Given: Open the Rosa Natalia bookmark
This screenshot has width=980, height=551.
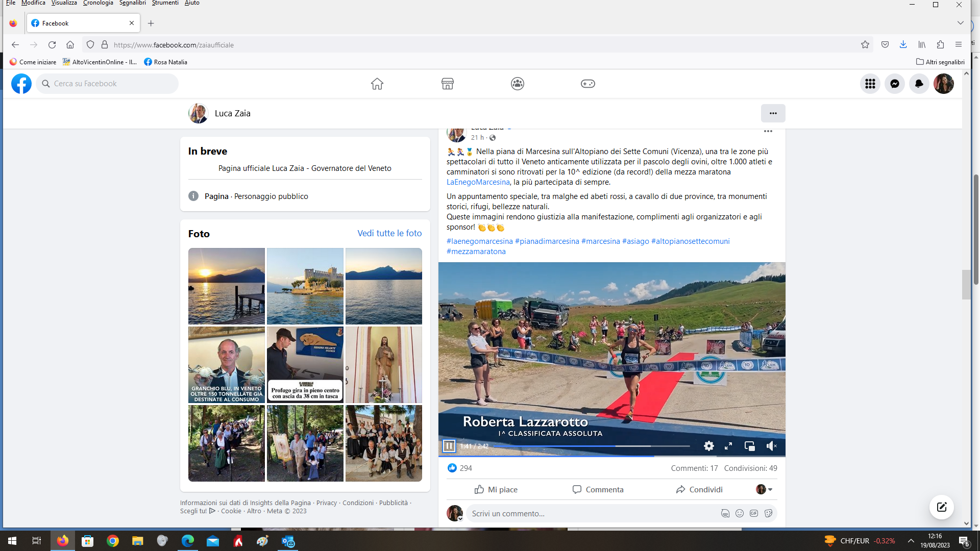Looking at the screenshot, I should coord(165,62).
